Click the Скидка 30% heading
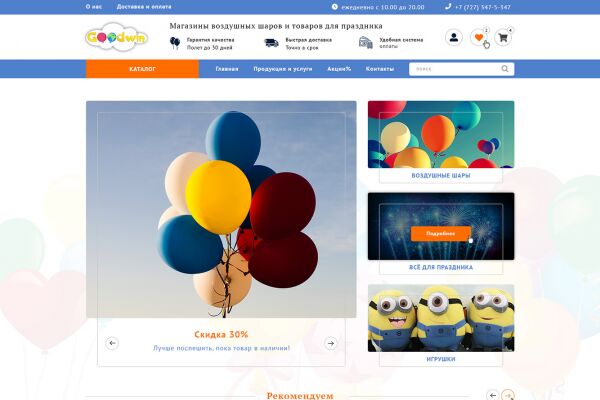The image size is (600, 400). click(221, 335)
